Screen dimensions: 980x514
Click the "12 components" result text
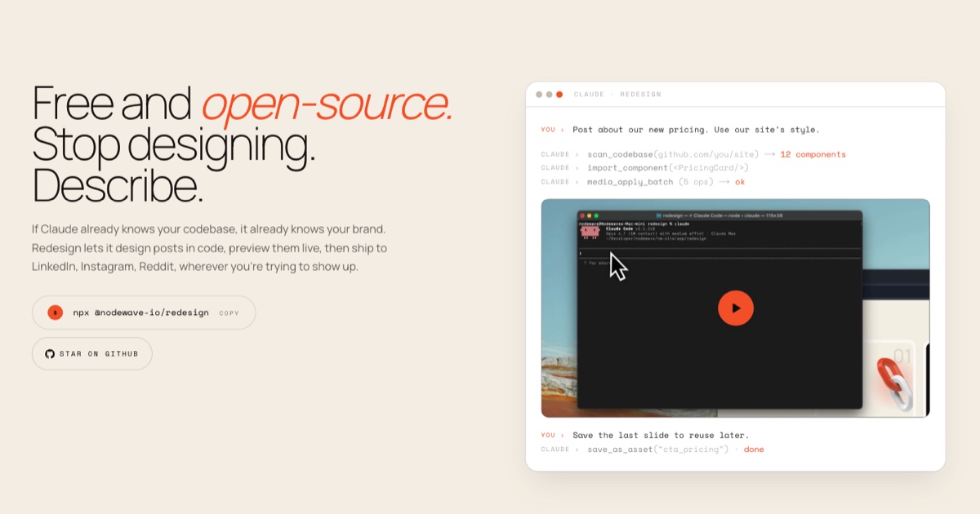pyautogui.click(x=813, y=154)
